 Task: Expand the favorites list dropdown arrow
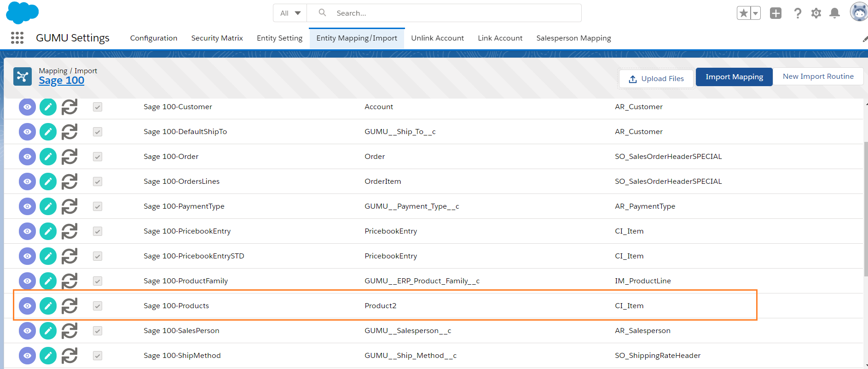755,13
